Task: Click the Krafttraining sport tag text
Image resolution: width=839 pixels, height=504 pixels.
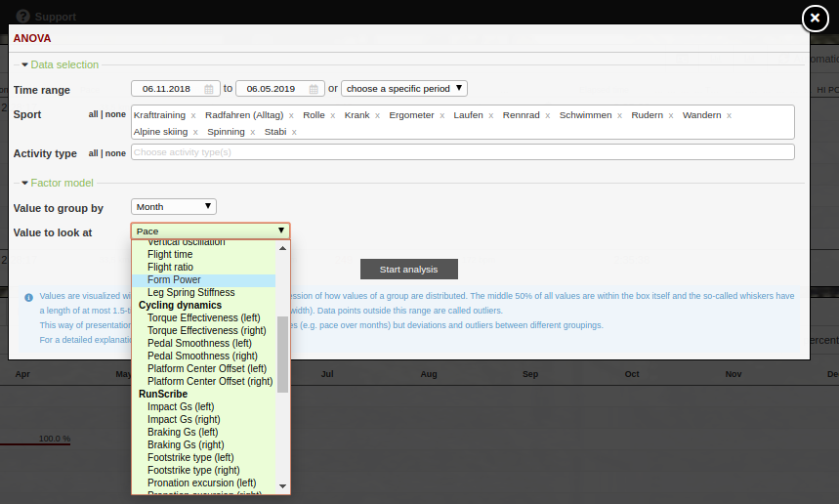Action: pyautogui.click(x=159, y=115)
